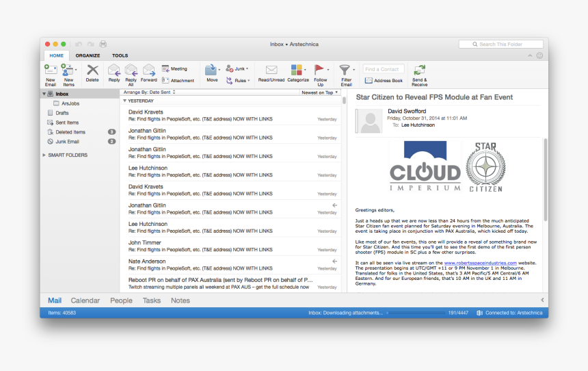Click the Lee Hutchinson recipient name
588x371 pixels.
click(x=418, y=125)
